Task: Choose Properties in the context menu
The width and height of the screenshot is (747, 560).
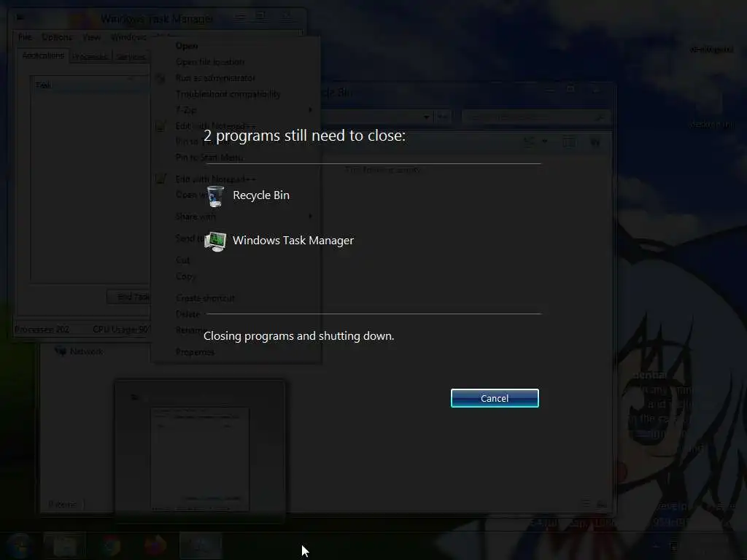Action: [195, 352]
